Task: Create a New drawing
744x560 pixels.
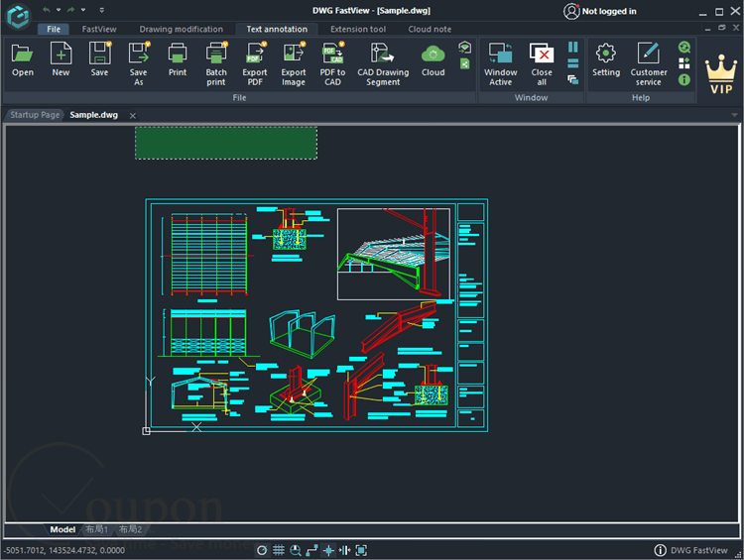Action: point(61,59)
